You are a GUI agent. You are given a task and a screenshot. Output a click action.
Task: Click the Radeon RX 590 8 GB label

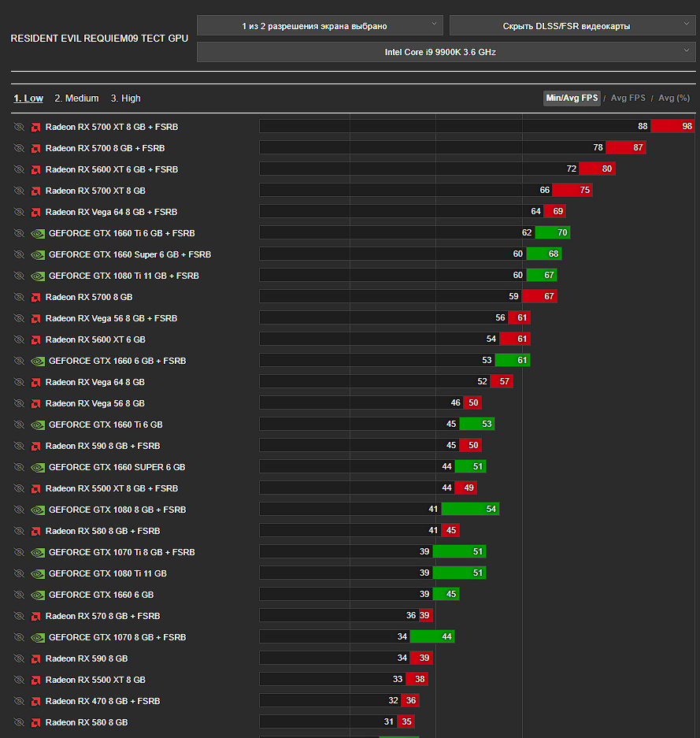[x=87, y=659]
